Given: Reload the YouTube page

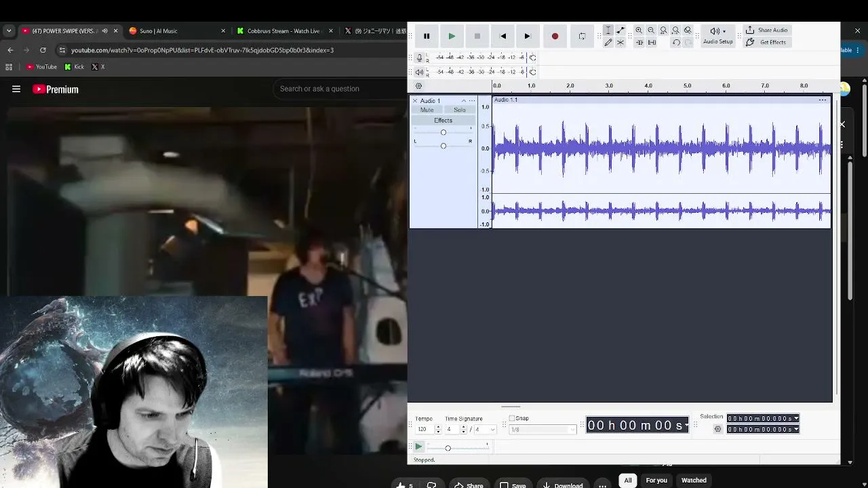Looking at the screenshot, I should (x=43, y=50).
